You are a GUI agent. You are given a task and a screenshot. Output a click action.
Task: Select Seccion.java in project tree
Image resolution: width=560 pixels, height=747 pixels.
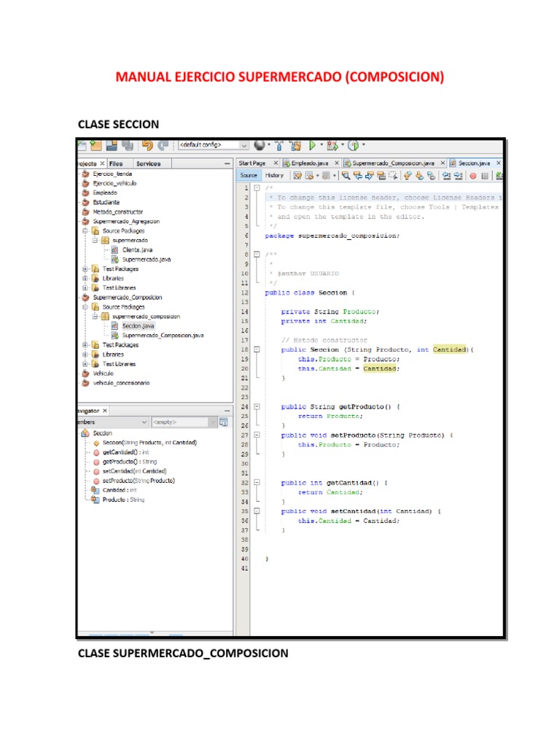tap(138, 326)
